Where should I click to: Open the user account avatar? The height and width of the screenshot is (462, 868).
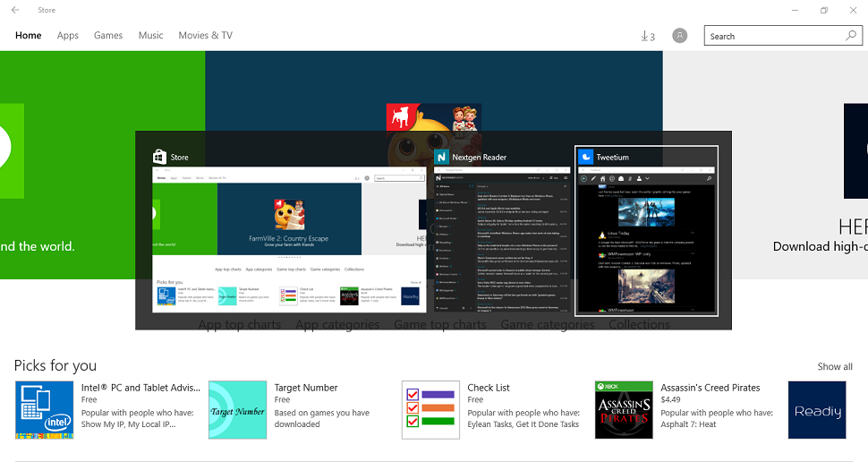(680, 36)
